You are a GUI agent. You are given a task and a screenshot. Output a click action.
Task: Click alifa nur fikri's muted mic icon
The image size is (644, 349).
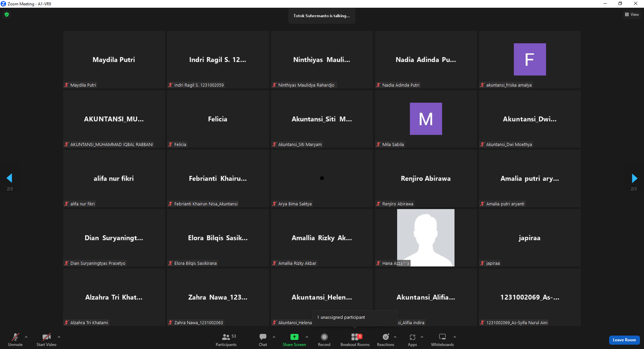(x=66, y=204)
